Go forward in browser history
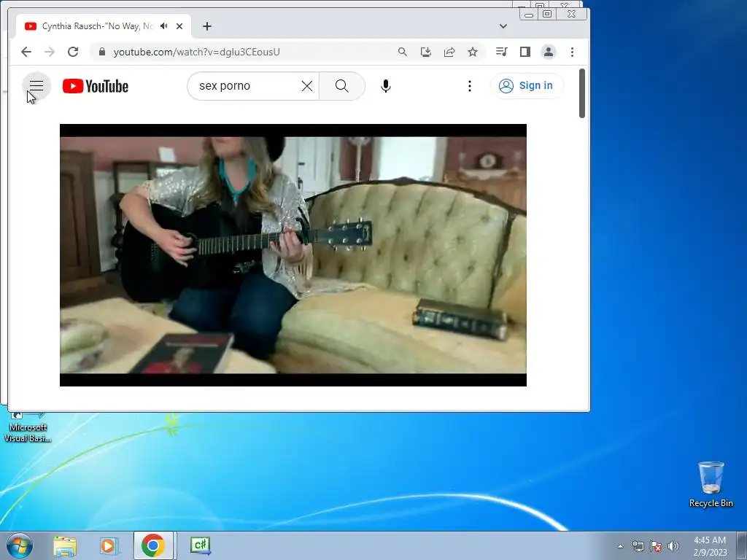 point(50,52)
